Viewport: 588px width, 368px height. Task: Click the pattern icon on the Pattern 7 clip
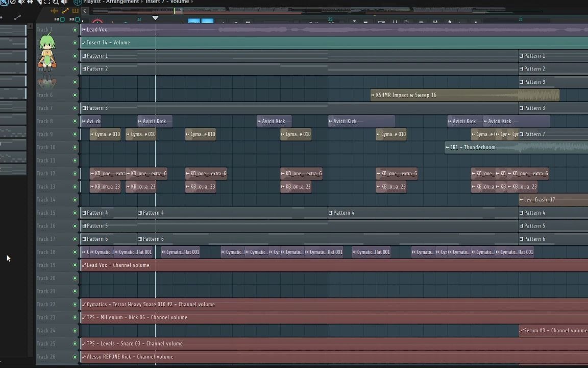[x=521, y=134]
